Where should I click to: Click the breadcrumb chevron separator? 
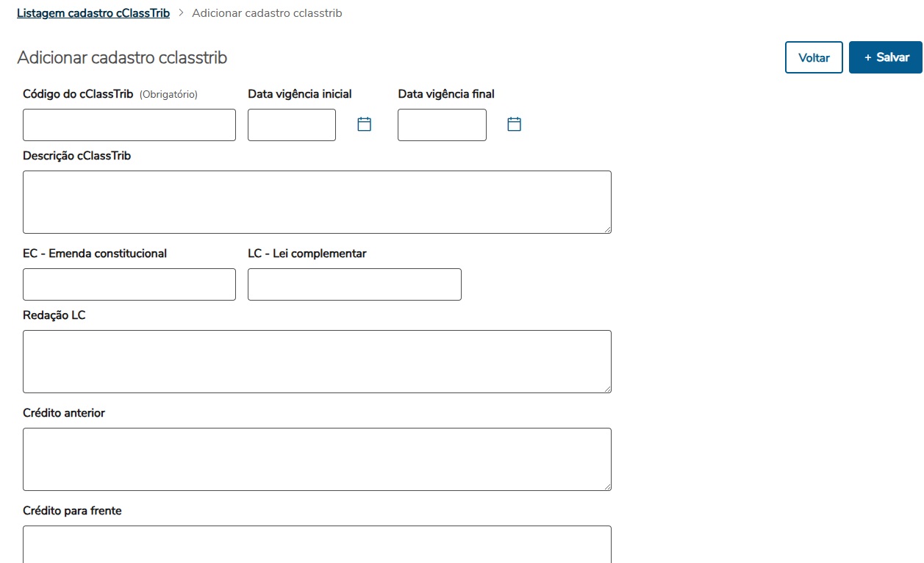point(181,13)
